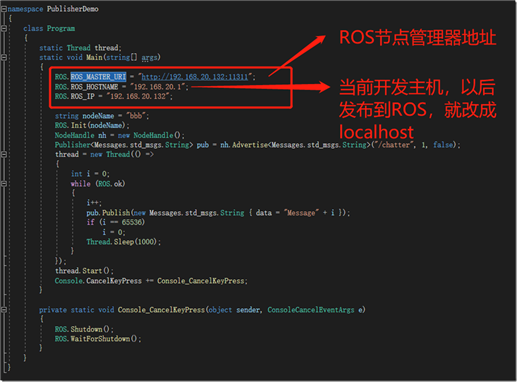Collapse the new Thread lambda block
The width and height of the screenshot is (517, 382).
[4, 154]
